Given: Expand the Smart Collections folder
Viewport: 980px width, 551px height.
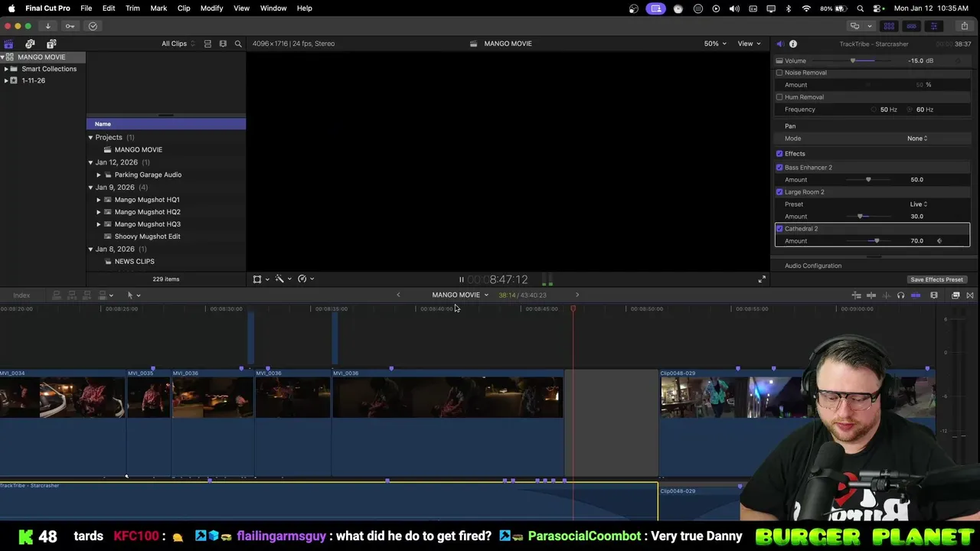Looking at the screenshot, I should coord(6,69).
